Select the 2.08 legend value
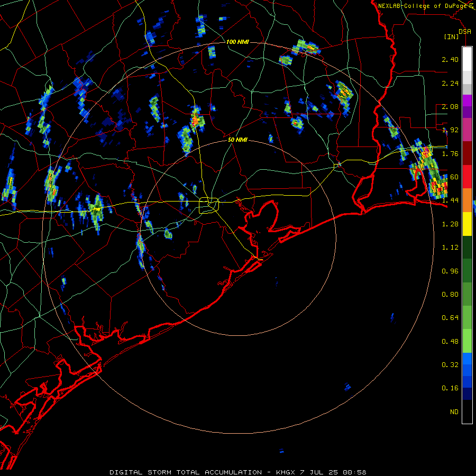 click(x=450, y=106)
